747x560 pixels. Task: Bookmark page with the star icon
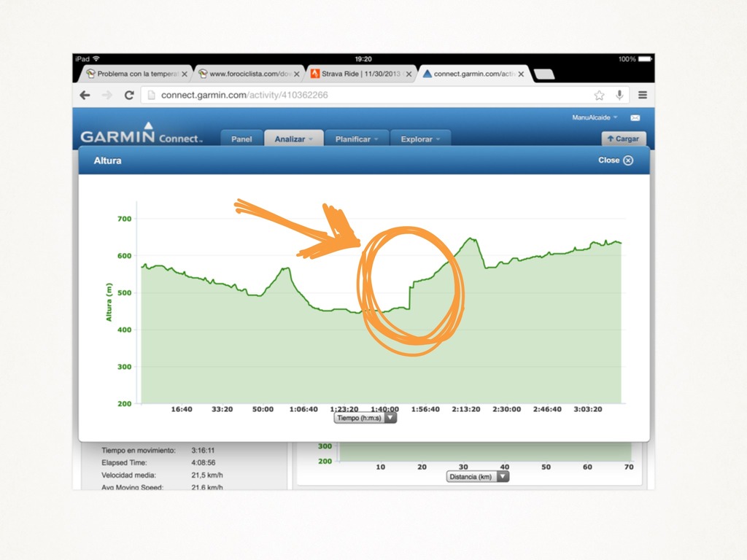(599, 95)
